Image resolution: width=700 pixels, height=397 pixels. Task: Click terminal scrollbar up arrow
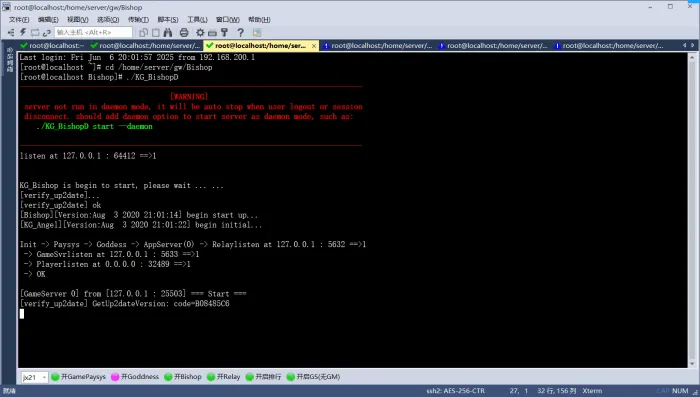pyautogui.click(x=692, y=58)
